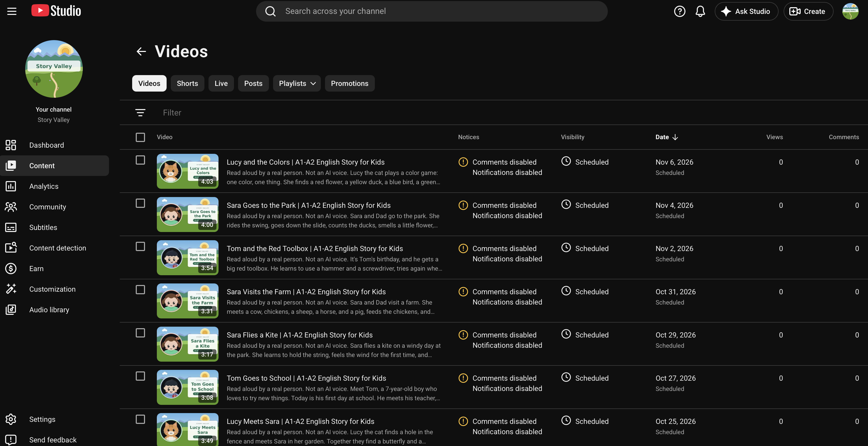Open Subtitles in the sidebar
868x446 pixels.
55,227
